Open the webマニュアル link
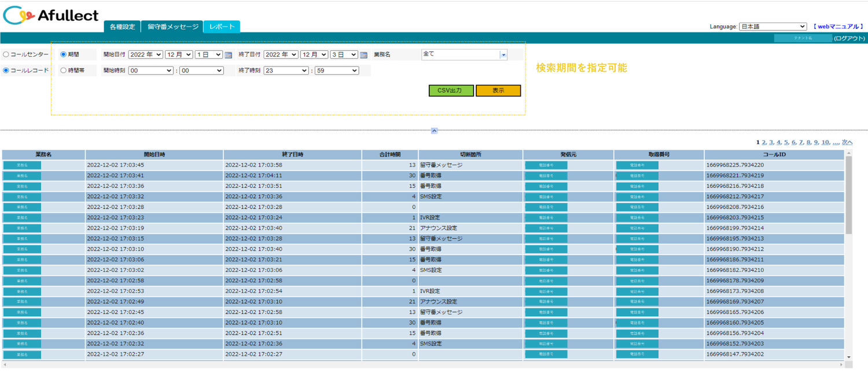This screenshot has width=868, height=391. click(x=838, y=27)
